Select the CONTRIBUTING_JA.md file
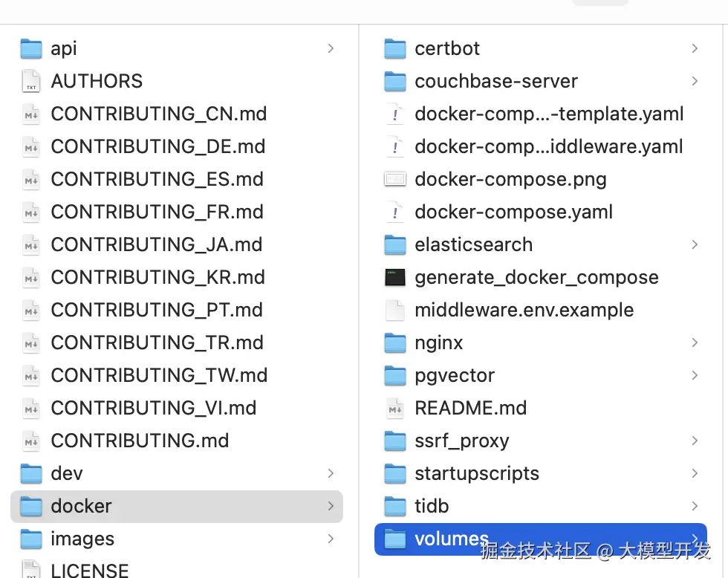Image resolution: width=728 pixels, height=578 pixels. [x=156, y=245]
